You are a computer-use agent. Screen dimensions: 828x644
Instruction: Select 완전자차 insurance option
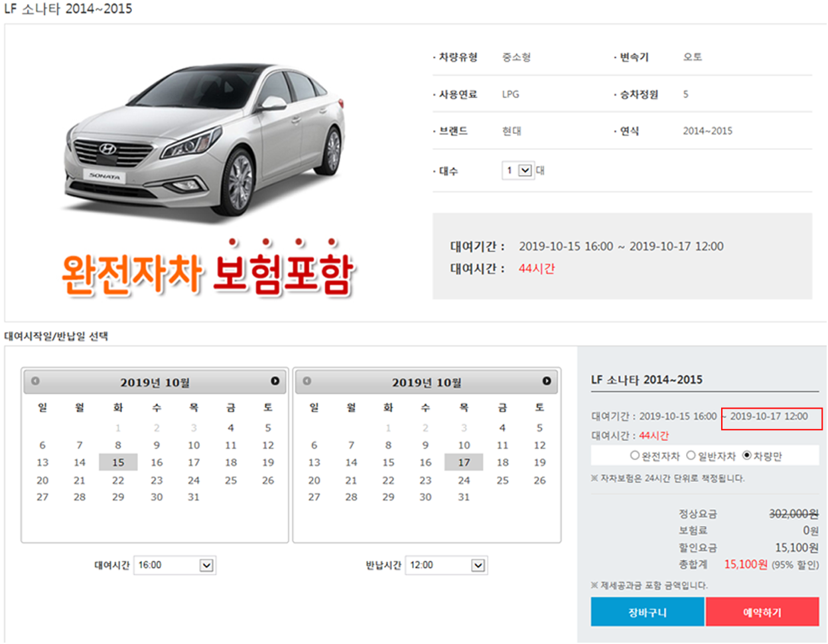635,456
